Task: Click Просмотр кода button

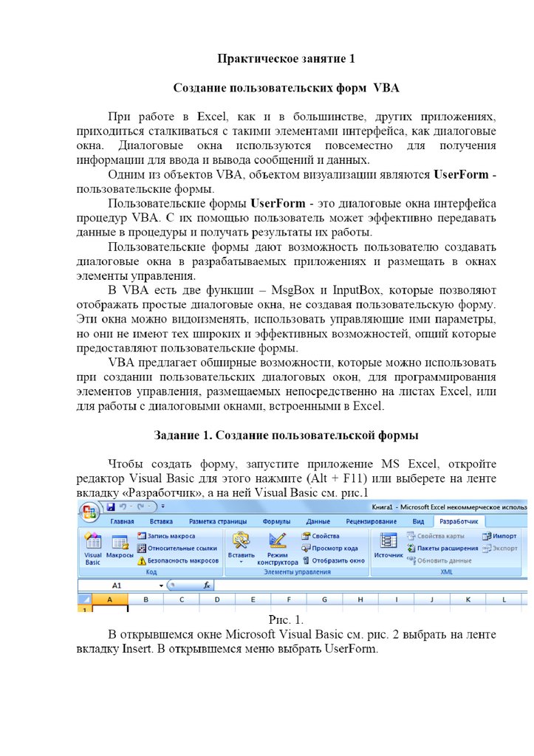Action: click(x=330, y=549)
